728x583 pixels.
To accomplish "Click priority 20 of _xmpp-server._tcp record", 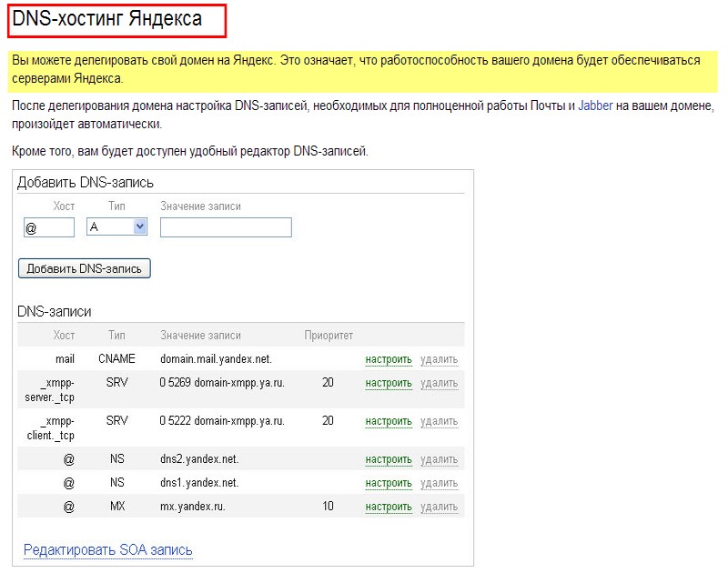I will coord(328,383).
